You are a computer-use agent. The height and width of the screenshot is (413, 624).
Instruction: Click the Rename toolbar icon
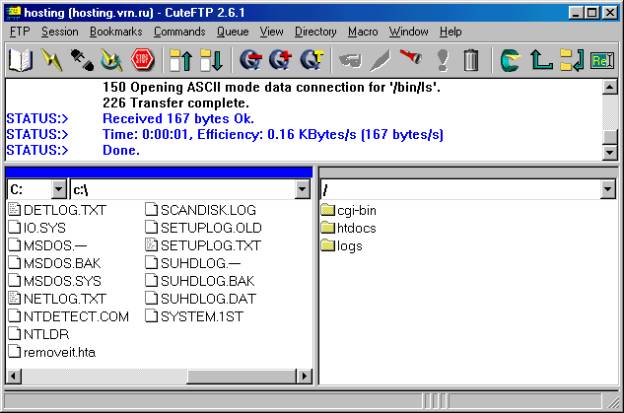[602, 60]
